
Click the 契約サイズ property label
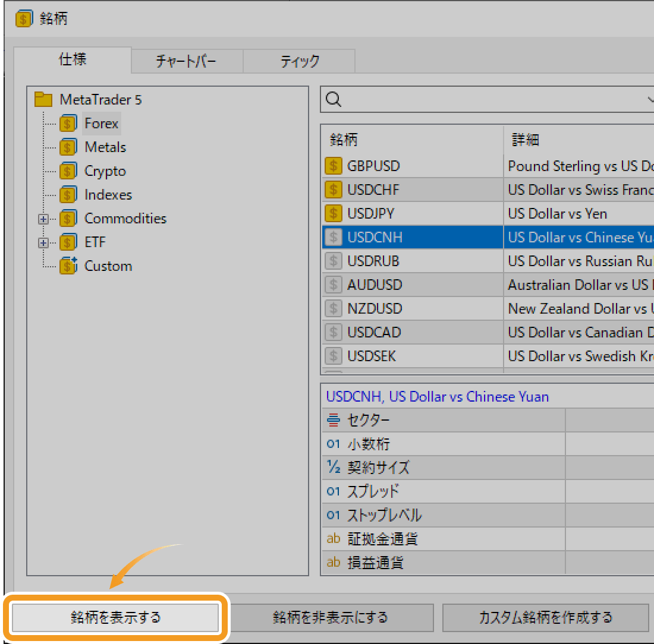[378, 468]
